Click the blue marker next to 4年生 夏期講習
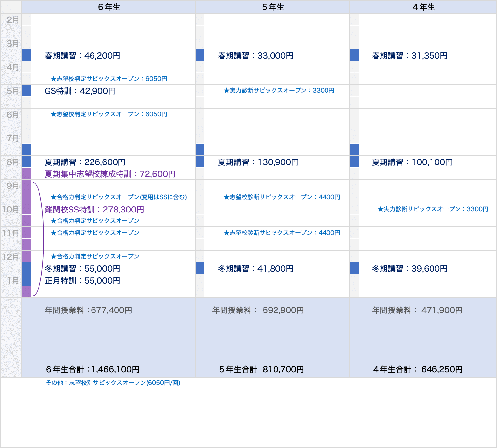The height and width of the screenshot is (448, 497). point(354,162)
